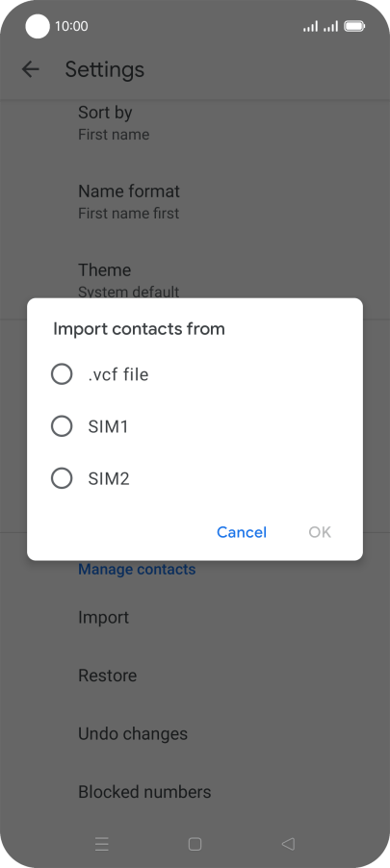Open the Undo changes option
The width and height of the screenshot is (390, 868).
[x=195, y=733]
